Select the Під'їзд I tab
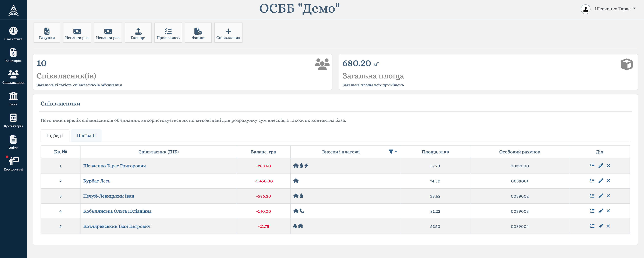This screenshot has height=258, width=644. pyautogui.click(x=55, y=136)
